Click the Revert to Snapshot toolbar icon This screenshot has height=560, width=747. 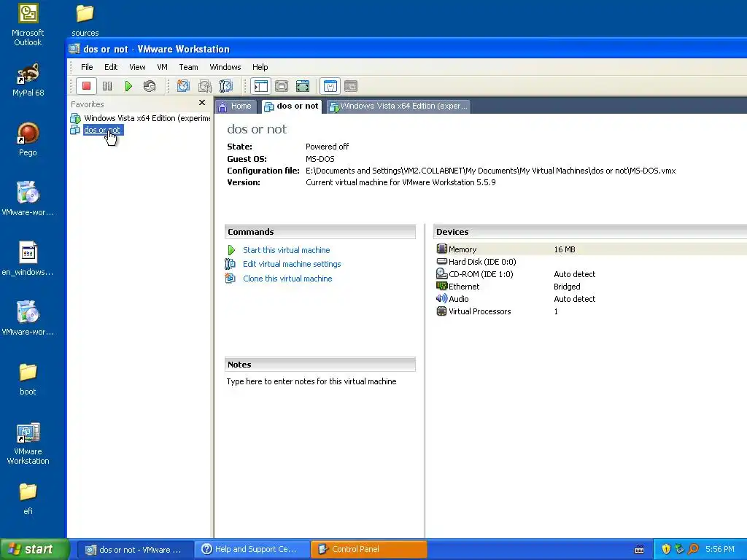[205, 86]
